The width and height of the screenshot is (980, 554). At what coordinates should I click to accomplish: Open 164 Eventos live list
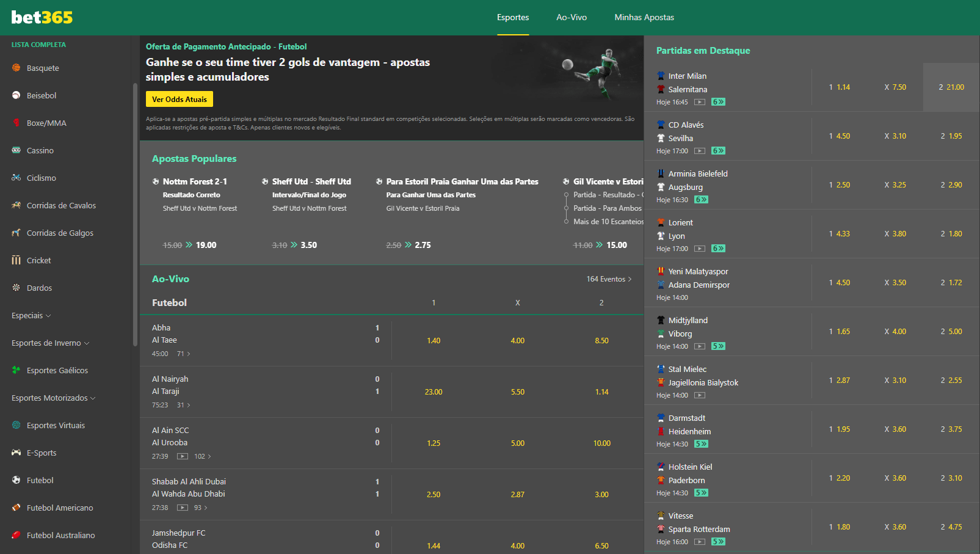609,279
